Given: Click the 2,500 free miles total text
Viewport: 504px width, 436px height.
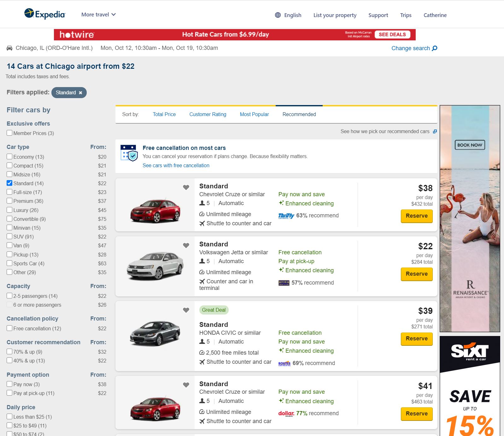Looking at the screenshot, I should tap(232, 353).
